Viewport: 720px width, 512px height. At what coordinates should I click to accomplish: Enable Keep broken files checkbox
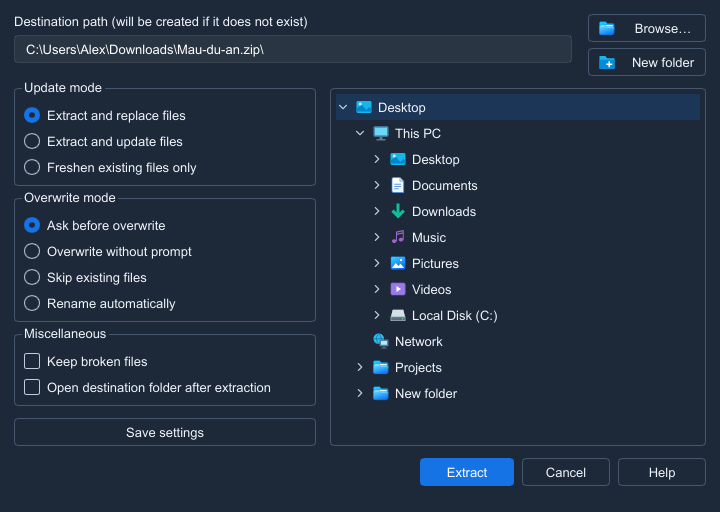[32, 361]
